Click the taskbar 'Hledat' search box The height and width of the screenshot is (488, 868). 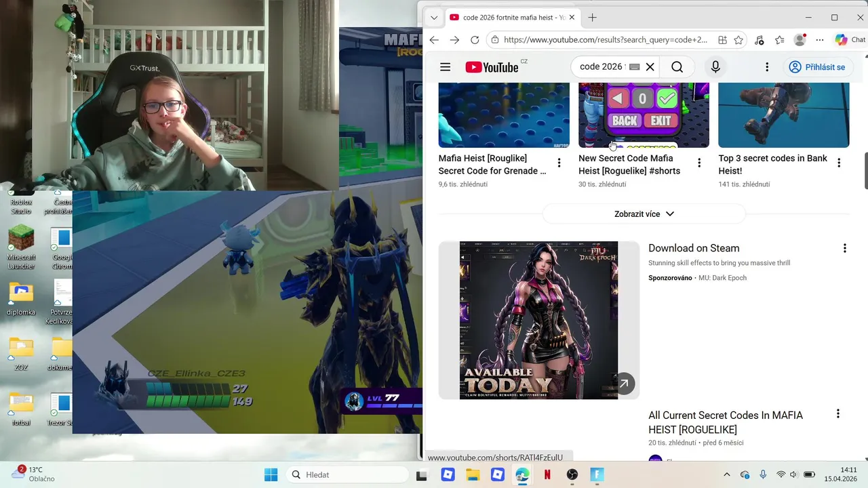coord(347,474)
